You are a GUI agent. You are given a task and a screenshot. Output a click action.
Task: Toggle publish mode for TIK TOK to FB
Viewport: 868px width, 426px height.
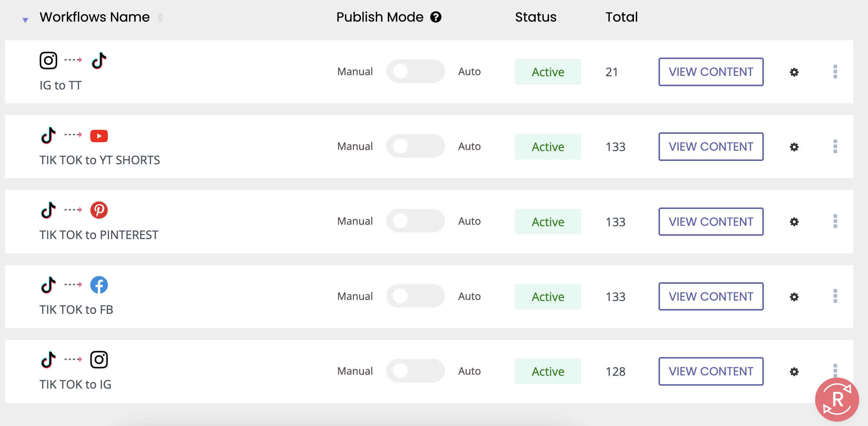point(415,296)
